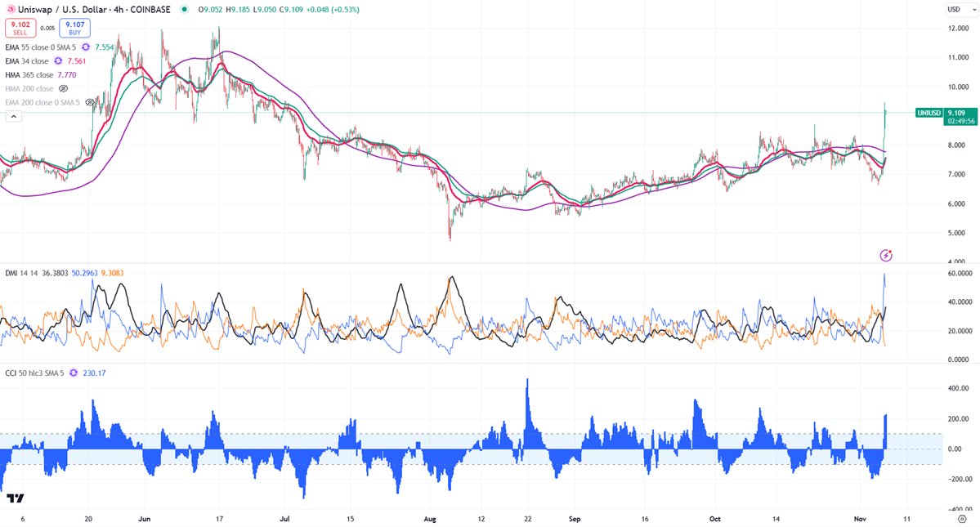980x527 pixels.
Task: Click the Oct label on the time axis
Action: pos(715,519)
